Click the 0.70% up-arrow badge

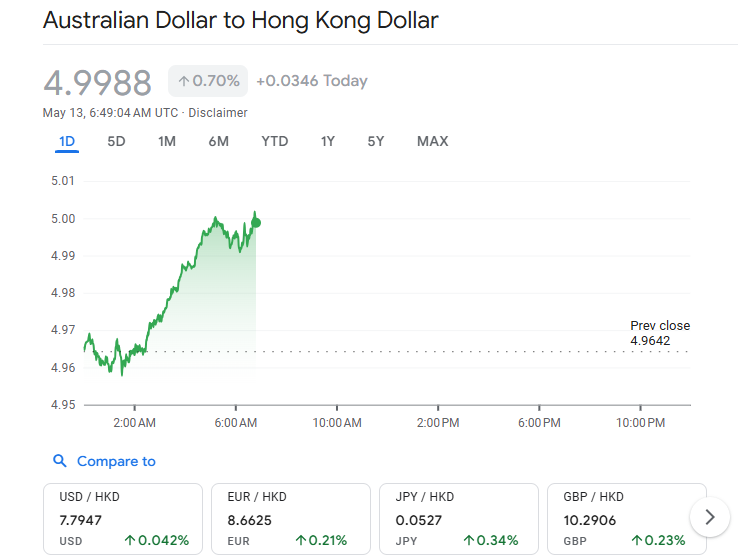click(208, 81)
